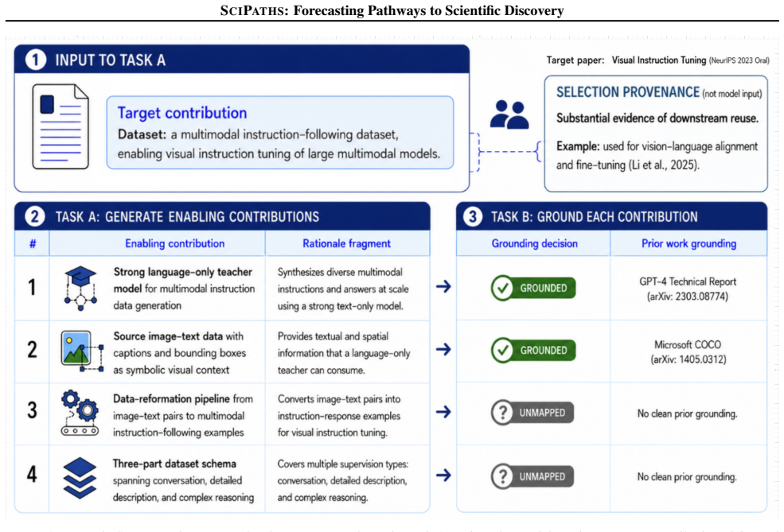Screen dimensions: 784x532
Task: Click the UNMAPPED badge in row 3
Action: click(532, 413)
